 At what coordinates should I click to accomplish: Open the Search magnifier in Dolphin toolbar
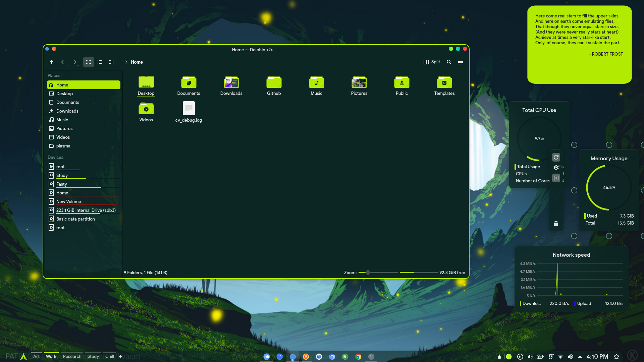point(449,62)
